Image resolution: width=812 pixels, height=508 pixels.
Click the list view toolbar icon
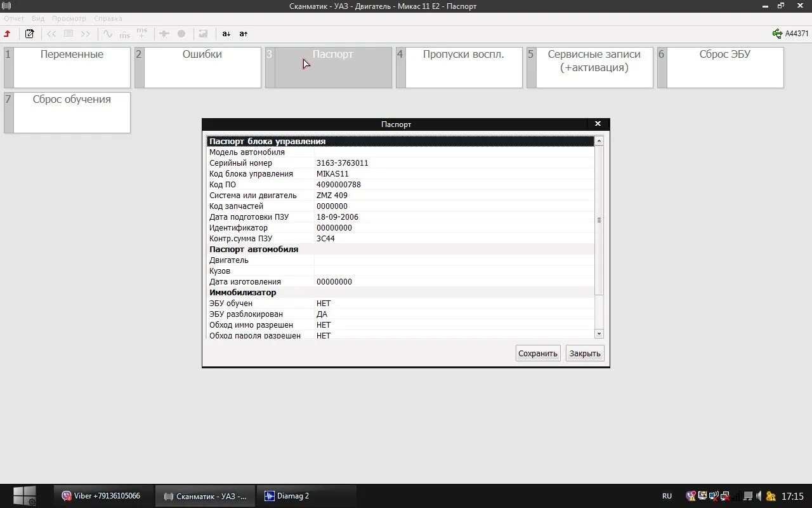pyautogui.click(x=69, y=34)
